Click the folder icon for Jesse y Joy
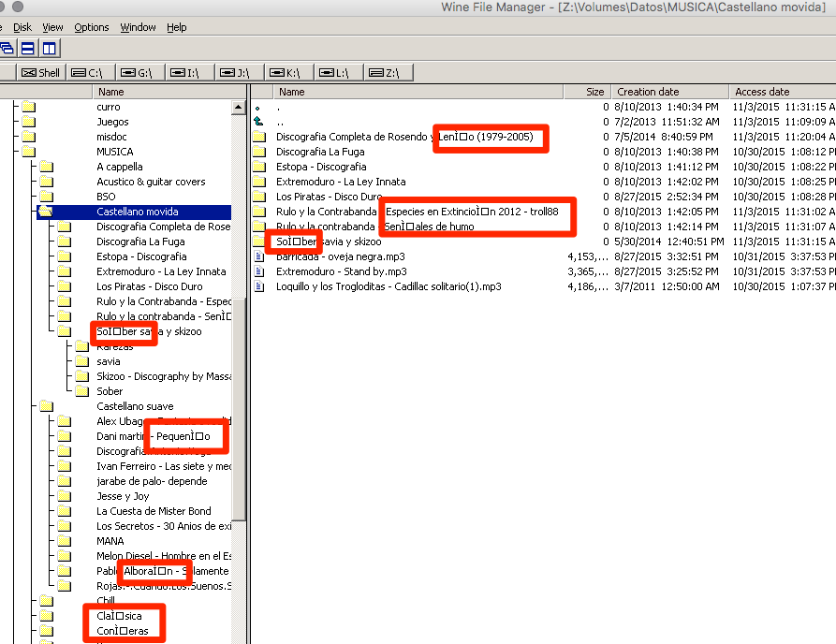This screenshot has height=644, width=836. [65, 496]
